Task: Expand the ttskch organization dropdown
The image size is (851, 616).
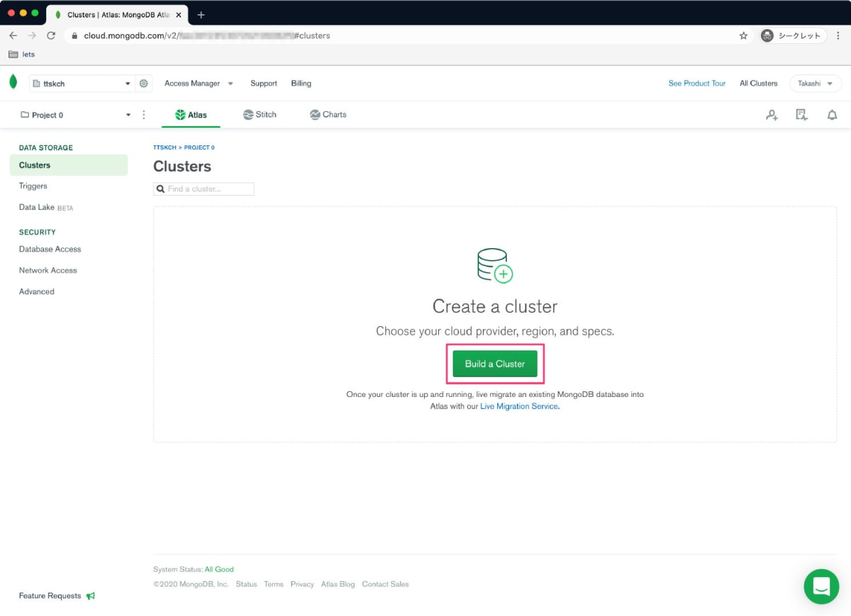Action: pos(82,84)
